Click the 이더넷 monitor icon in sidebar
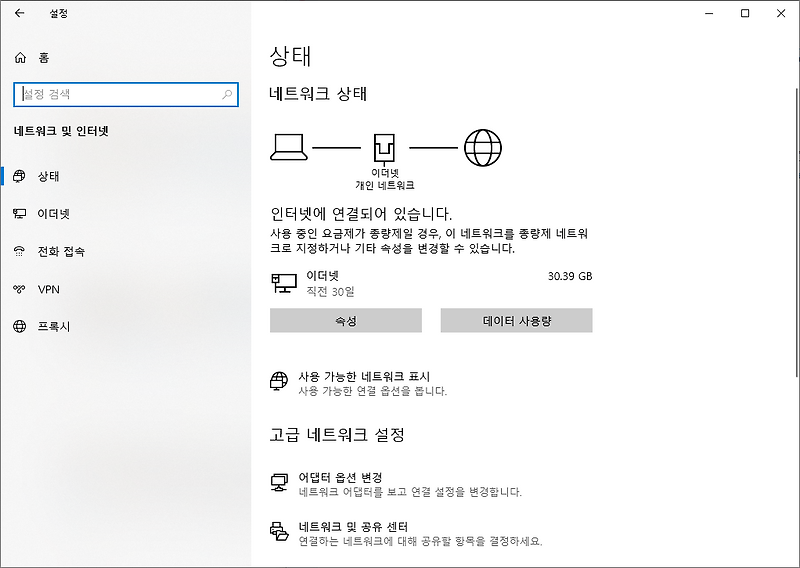 click(x=19, y=214)
